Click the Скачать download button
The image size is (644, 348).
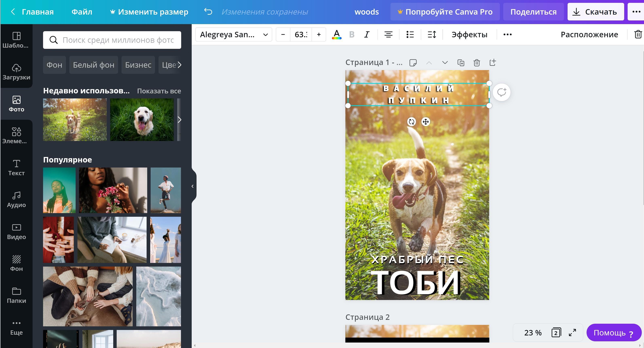(595, 12)
